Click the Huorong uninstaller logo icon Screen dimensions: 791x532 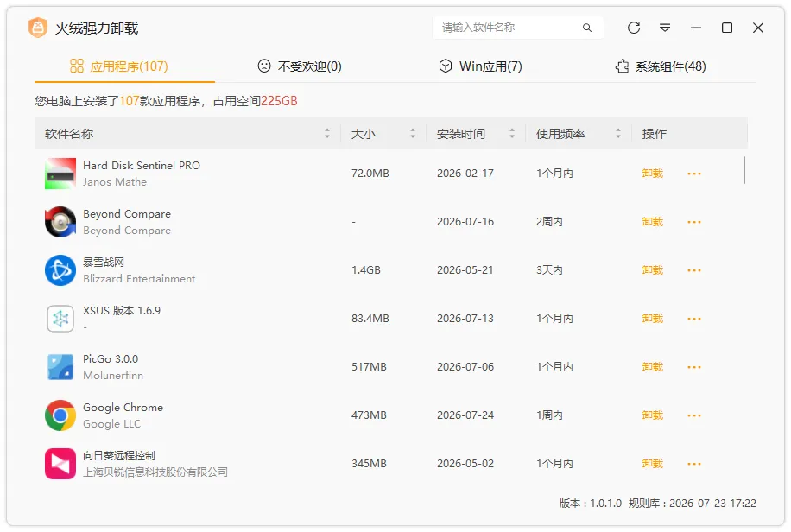[x=38, y=28]
